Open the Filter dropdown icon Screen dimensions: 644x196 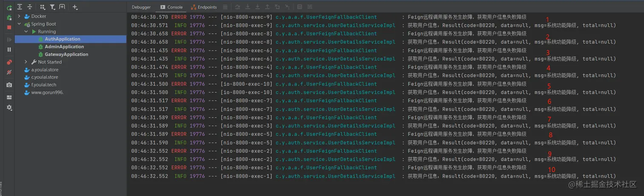[52, 7]
